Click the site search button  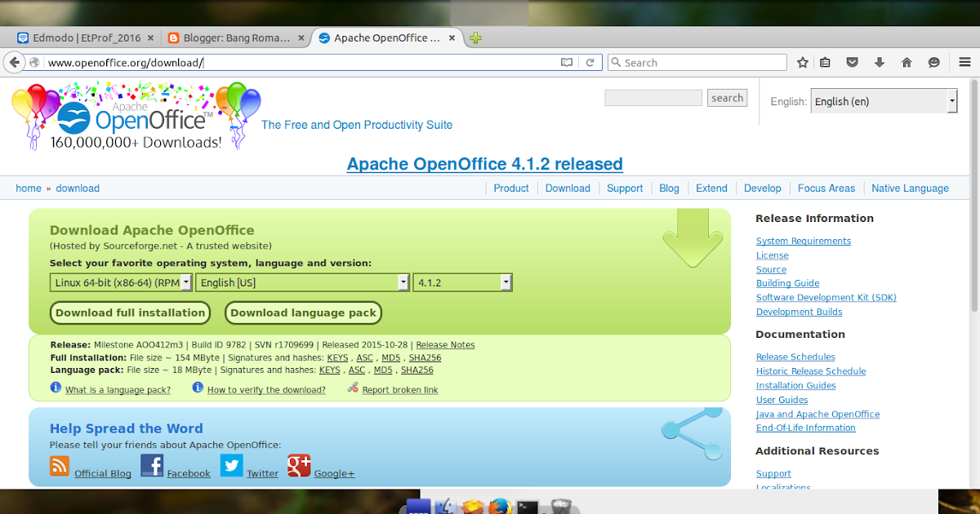tap(727, 98)
